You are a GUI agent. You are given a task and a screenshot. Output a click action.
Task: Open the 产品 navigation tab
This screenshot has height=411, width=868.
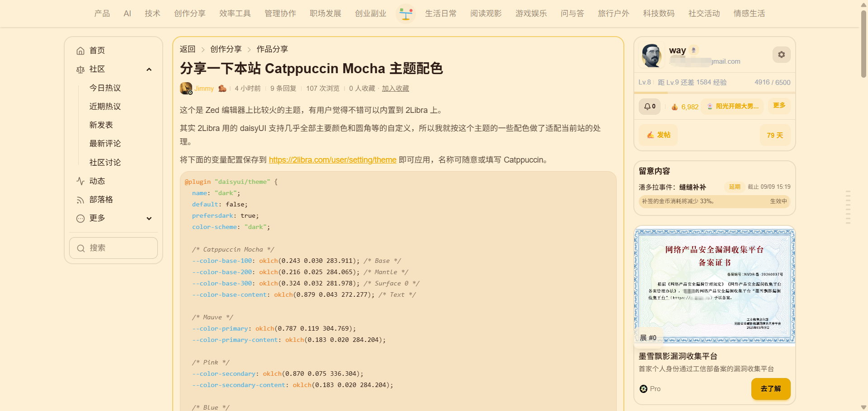102,14
